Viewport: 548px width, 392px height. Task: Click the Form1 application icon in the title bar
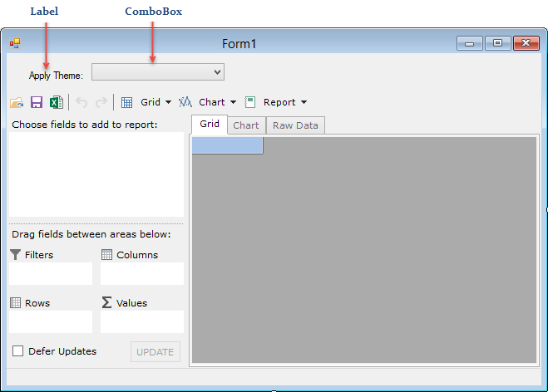15,43
